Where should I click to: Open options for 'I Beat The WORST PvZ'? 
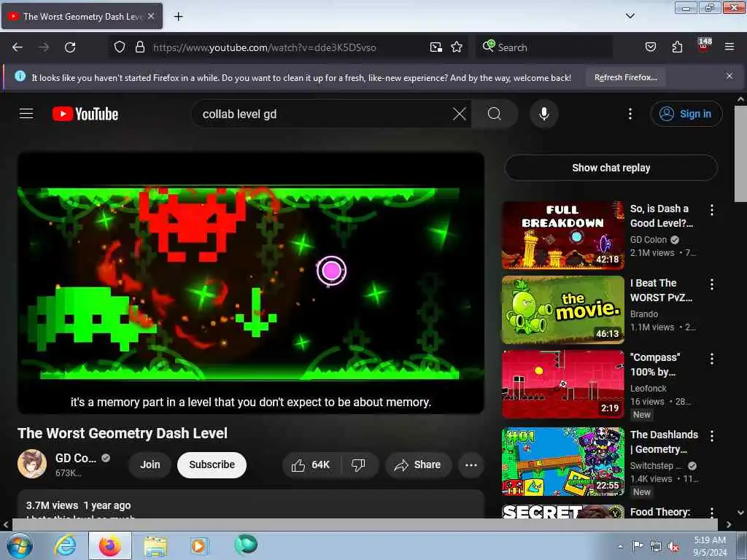pos(712,284)
